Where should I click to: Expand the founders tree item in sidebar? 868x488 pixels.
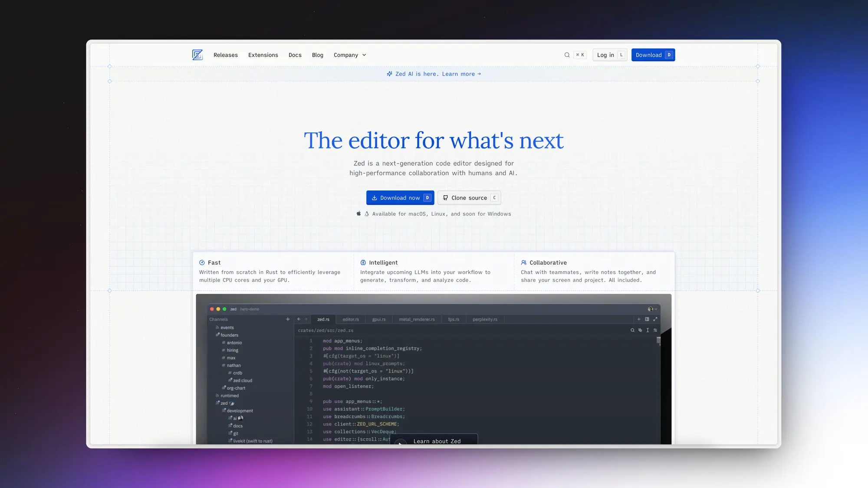tap(228, 334)
